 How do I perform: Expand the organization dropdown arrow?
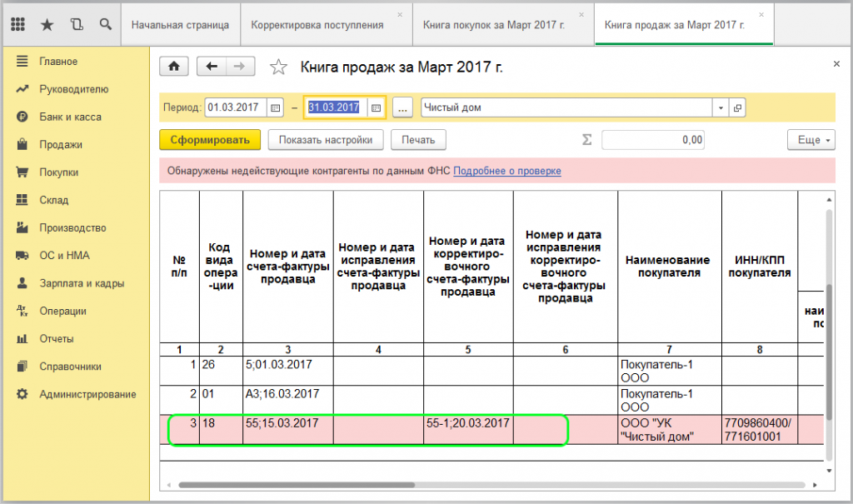(721, 107)
